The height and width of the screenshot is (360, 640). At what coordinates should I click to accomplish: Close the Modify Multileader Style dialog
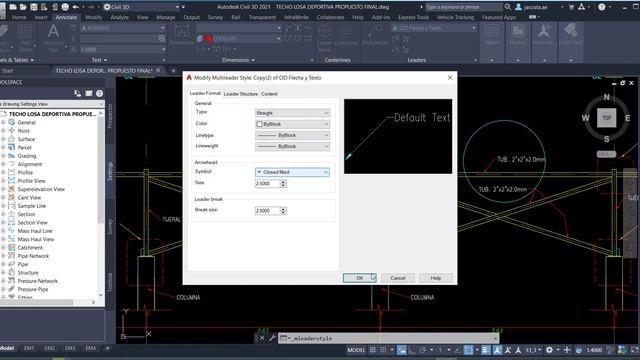coord(450,78)
